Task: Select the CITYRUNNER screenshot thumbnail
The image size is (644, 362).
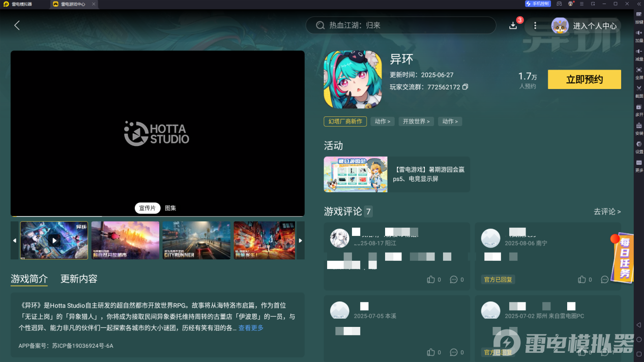Action: click(196, 240)
